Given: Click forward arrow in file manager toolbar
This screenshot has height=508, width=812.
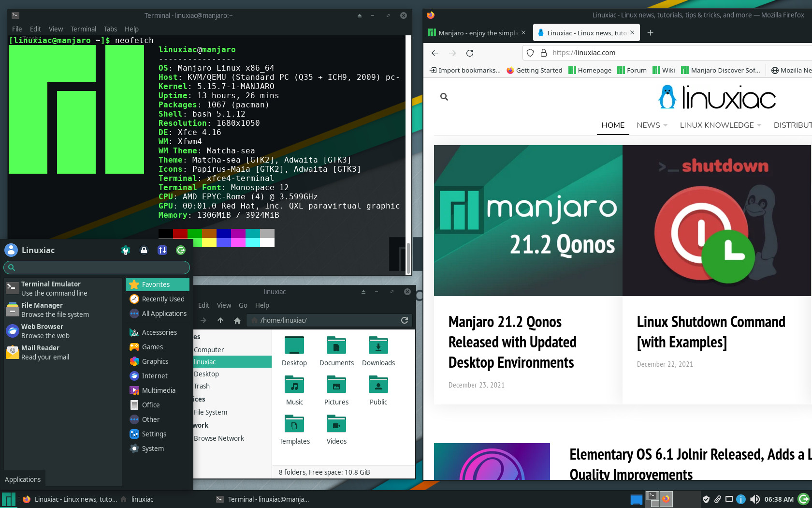Looking at the screenshot, I should point(203,320).
